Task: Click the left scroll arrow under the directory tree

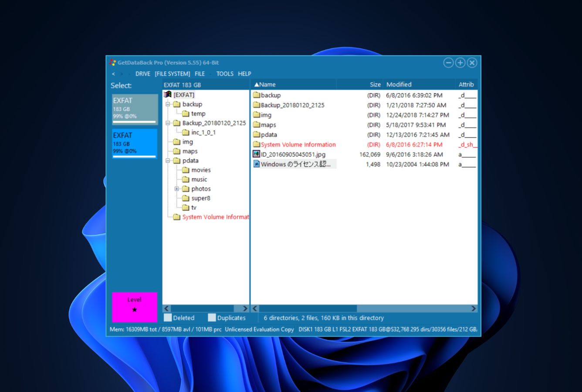Action: [167, 308]
